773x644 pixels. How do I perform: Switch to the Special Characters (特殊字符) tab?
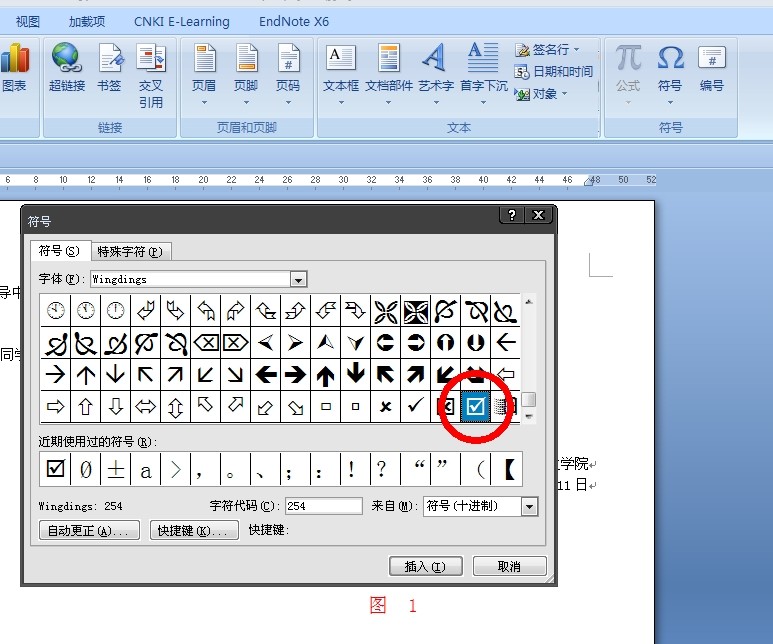click(x=131, y=251)
